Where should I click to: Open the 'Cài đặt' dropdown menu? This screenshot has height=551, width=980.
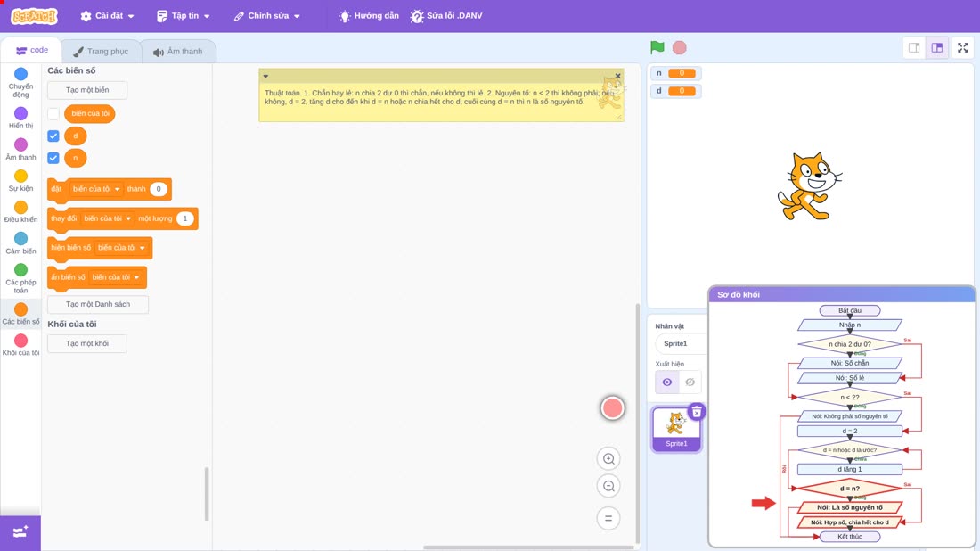(x=108, y=16)
